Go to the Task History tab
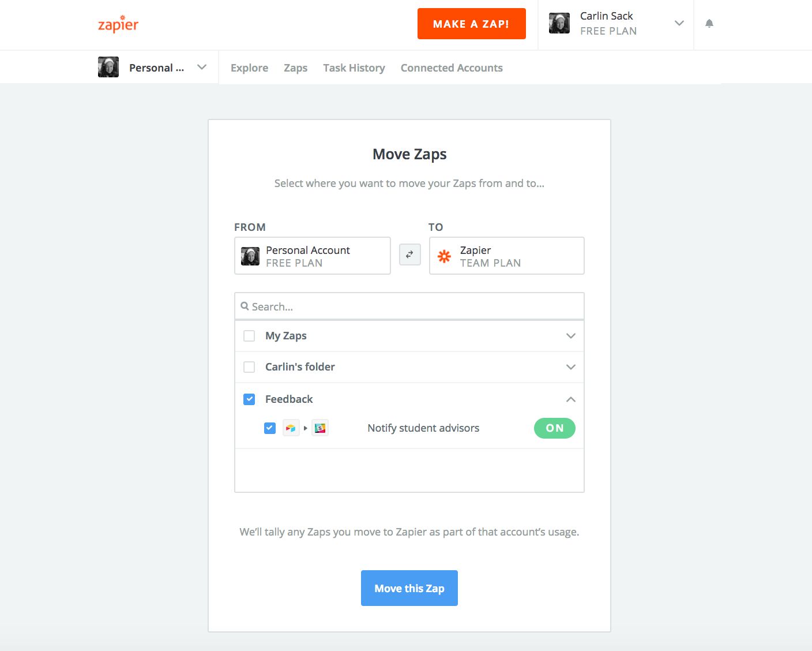The height and width of the screenshot is (651, 812). click(354, 68)
